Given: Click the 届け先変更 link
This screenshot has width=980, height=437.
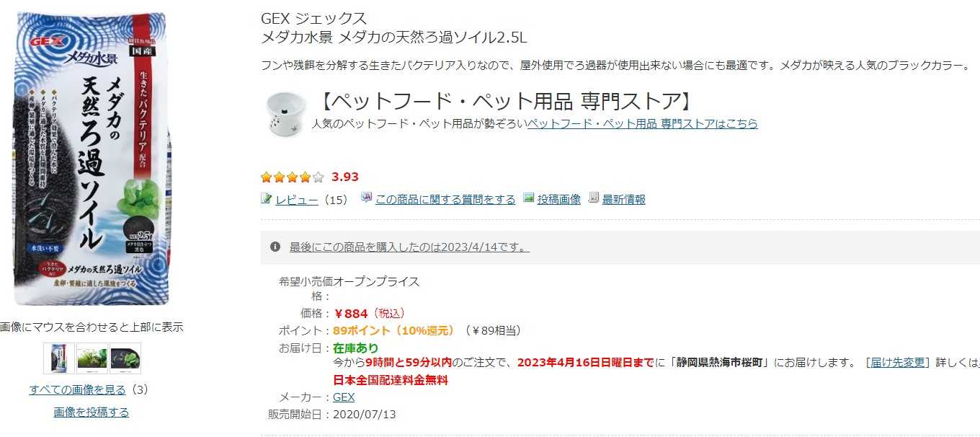Looking at the screenshot, I should [x=898, y=362].
